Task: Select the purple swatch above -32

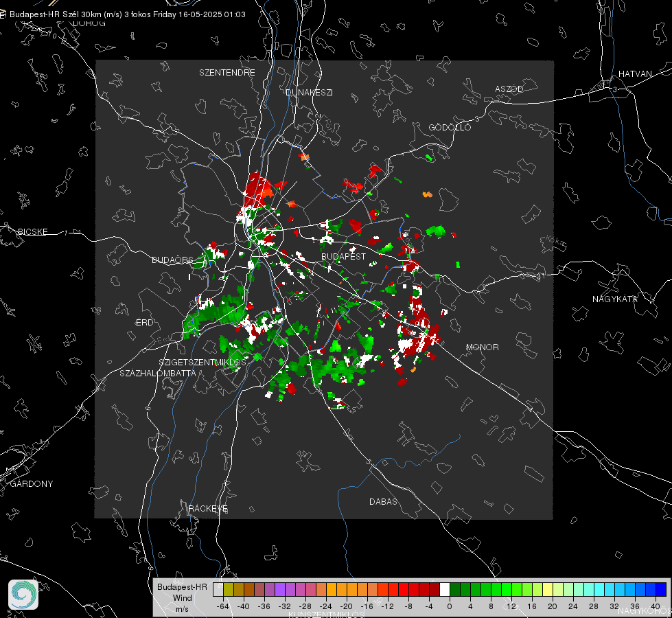Action: coord(280,589)
